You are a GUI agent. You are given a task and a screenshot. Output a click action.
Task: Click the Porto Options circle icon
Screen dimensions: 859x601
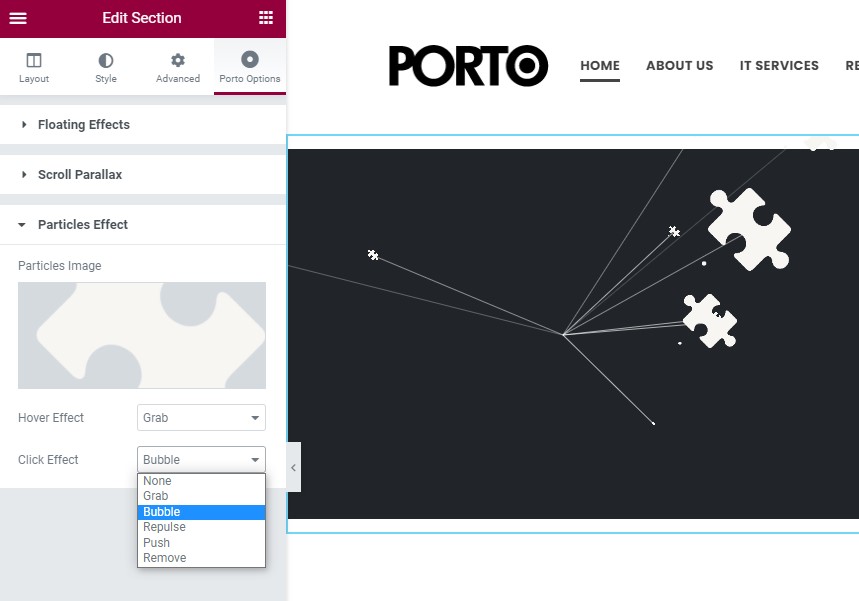pyautogui.click(x=250, y=59)
